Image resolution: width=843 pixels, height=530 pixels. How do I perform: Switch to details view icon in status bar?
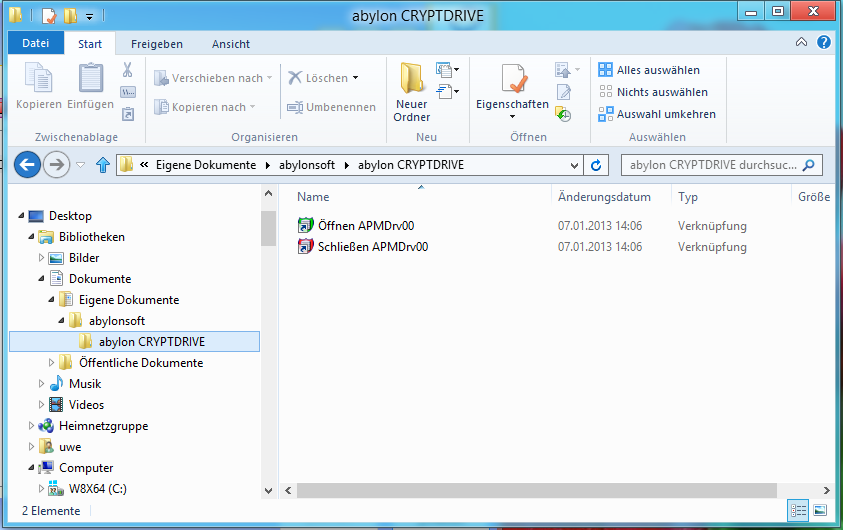pos(798,510)
